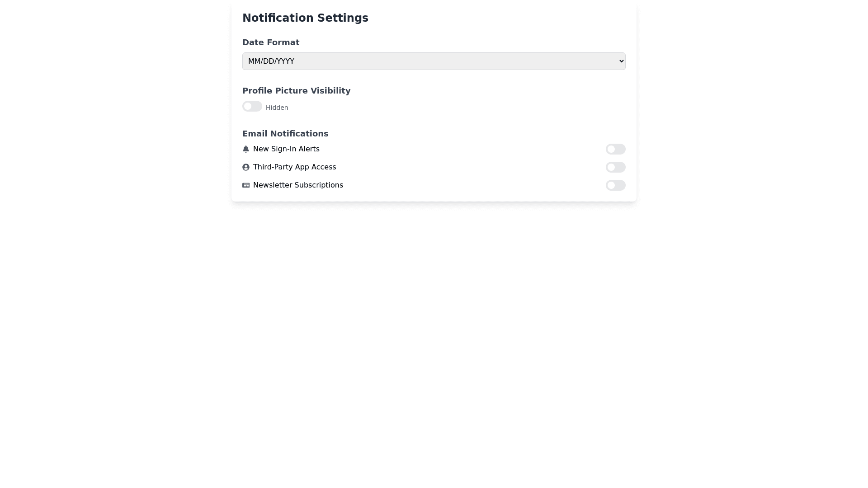The image size is (868, 488).
Task: Turn on Third-Party App Access notifications
Action: 615,167
